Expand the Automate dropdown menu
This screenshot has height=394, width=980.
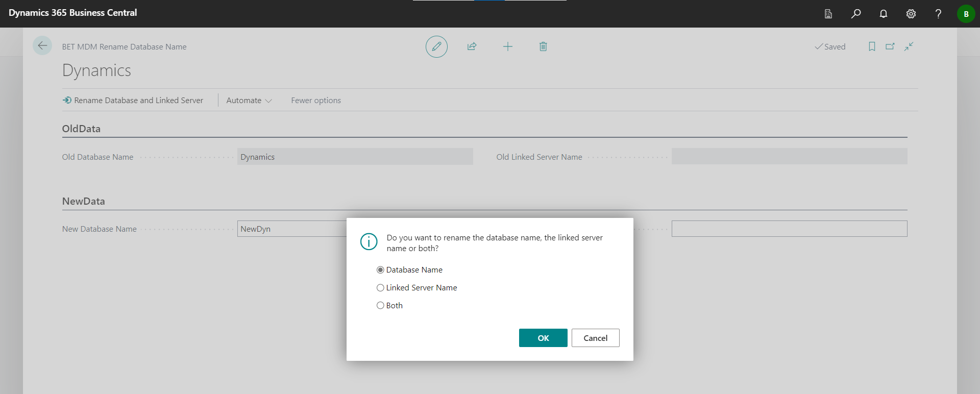click(x=249, y=101)
